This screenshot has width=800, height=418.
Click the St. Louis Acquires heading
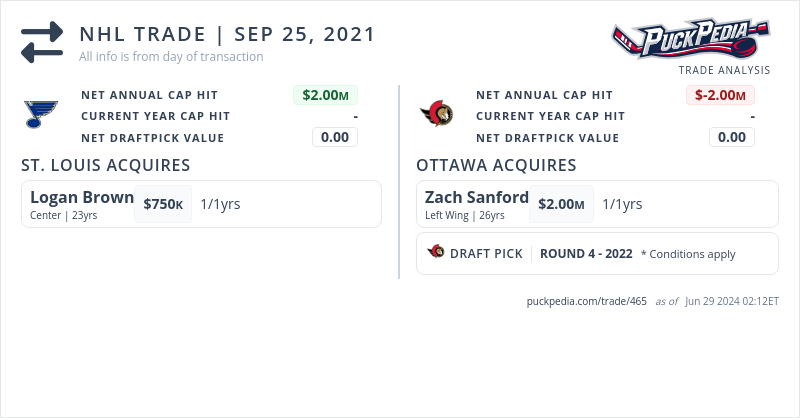106,165
